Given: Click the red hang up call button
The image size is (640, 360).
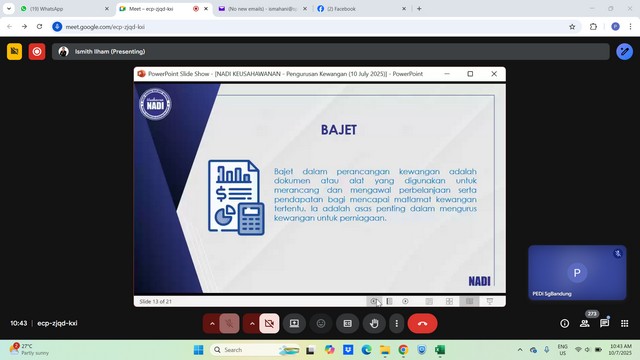Looking at the screenshot, I should pos(422,323).
